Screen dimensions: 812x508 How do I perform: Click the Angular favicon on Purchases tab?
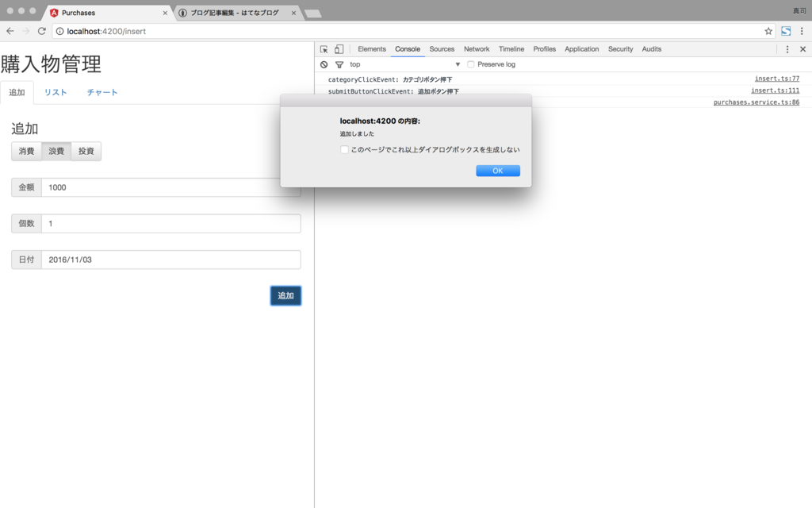coord(54,13)
